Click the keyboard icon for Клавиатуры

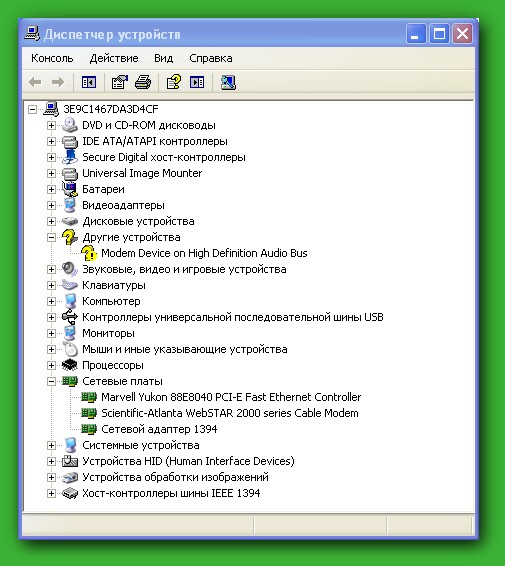tap(70, 285)
